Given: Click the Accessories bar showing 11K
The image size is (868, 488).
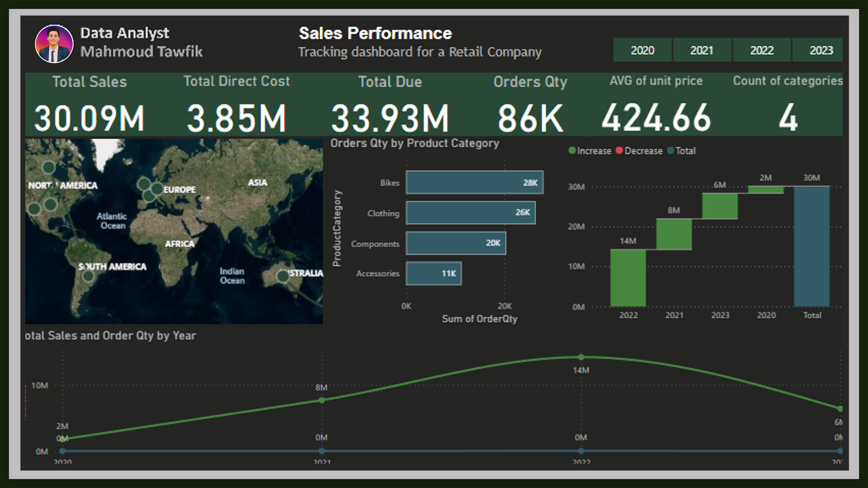Looking at the screenshot, I should point(434,273).
